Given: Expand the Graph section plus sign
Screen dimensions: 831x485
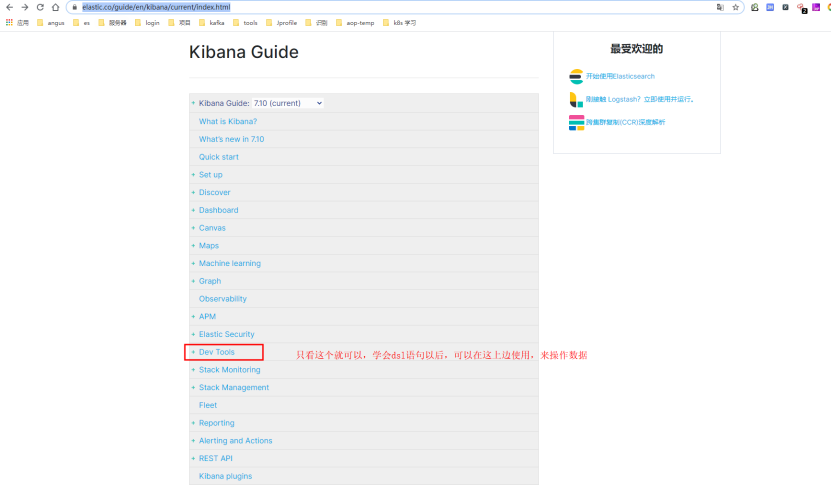Looking at the screenshot, I should tap(193, 281).
